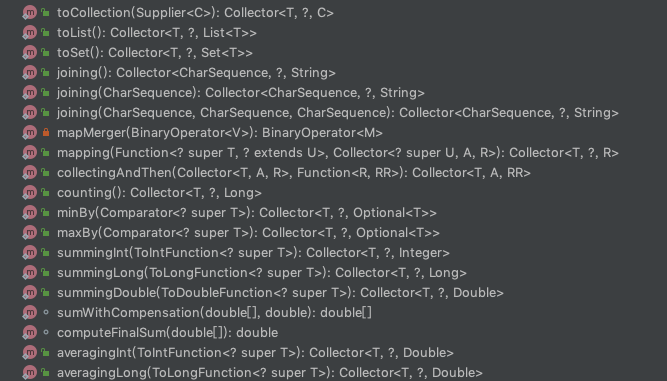Click the public visibility icon next to toList()
The image size is (667, 381).
click(x=46, y=33)
